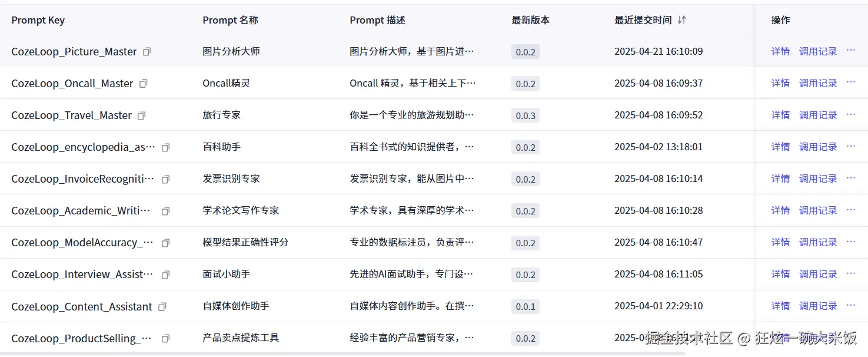This screenshot has width=868, height=357.
Task: View 调用记录 for 学术论文写作专家
Action: click(x=818, y=210)
